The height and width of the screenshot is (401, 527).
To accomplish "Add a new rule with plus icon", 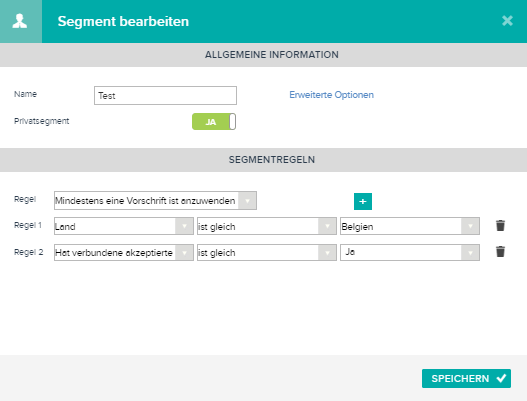I will pyautogui.click(x=363, y=201).
